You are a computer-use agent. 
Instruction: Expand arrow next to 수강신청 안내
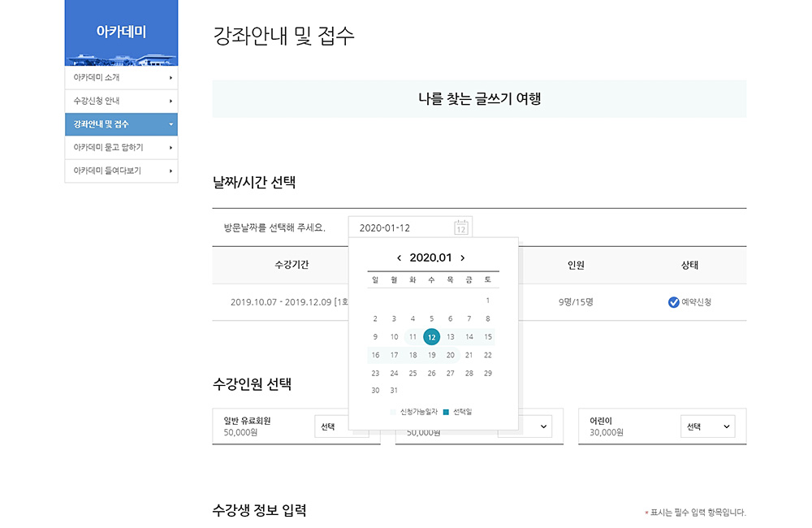pyautogui.click(x=171, y=101)
